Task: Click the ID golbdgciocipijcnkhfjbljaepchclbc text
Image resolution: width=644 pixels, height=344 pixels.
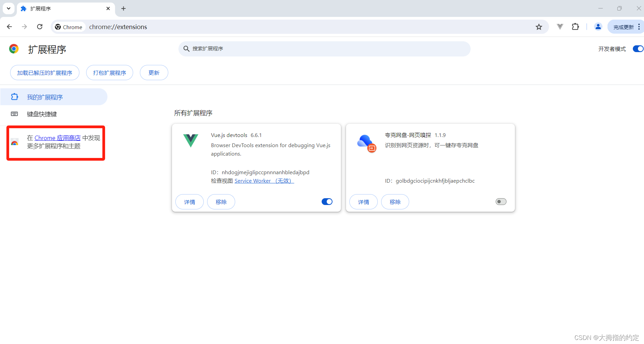Action: point(435,181)
